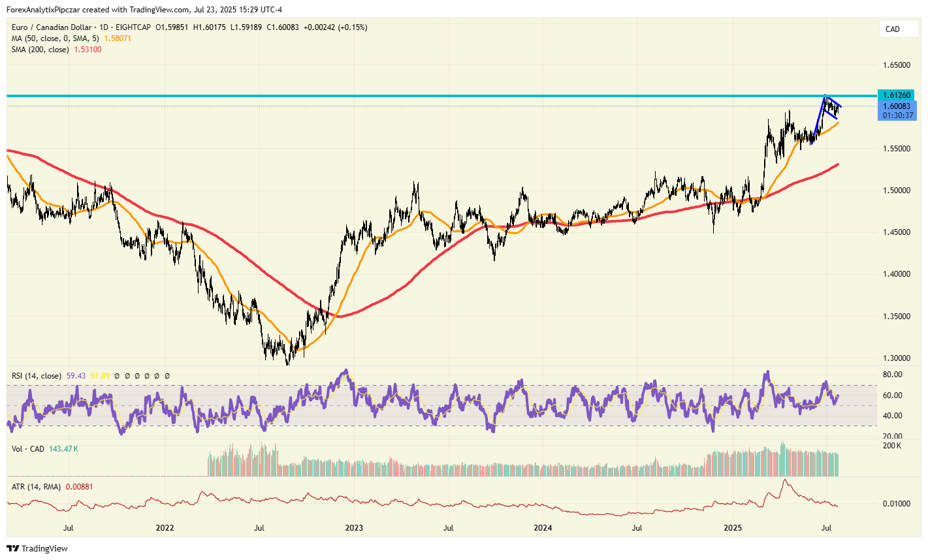Select the SMA (200, close) indicator legend

(x=40, y=50)
